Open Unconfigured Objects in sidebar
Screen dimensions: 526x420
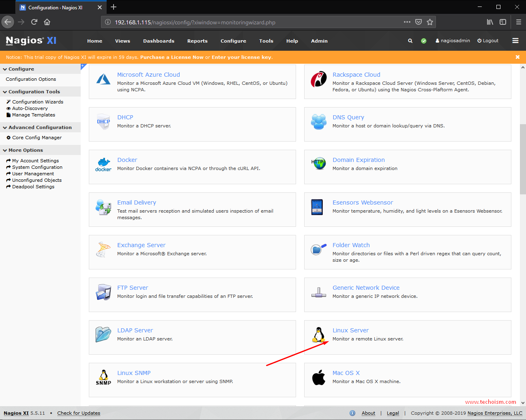pos(37,180)
